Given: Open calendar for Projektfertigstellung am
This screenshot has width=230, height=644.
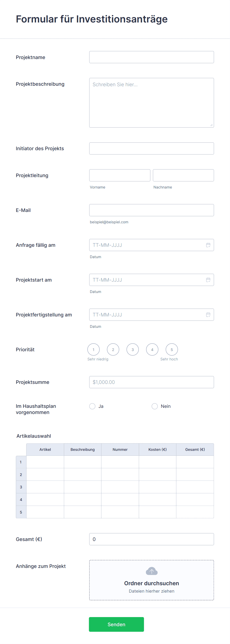Looking at the screenshot, I should click(x=208, y=314).
